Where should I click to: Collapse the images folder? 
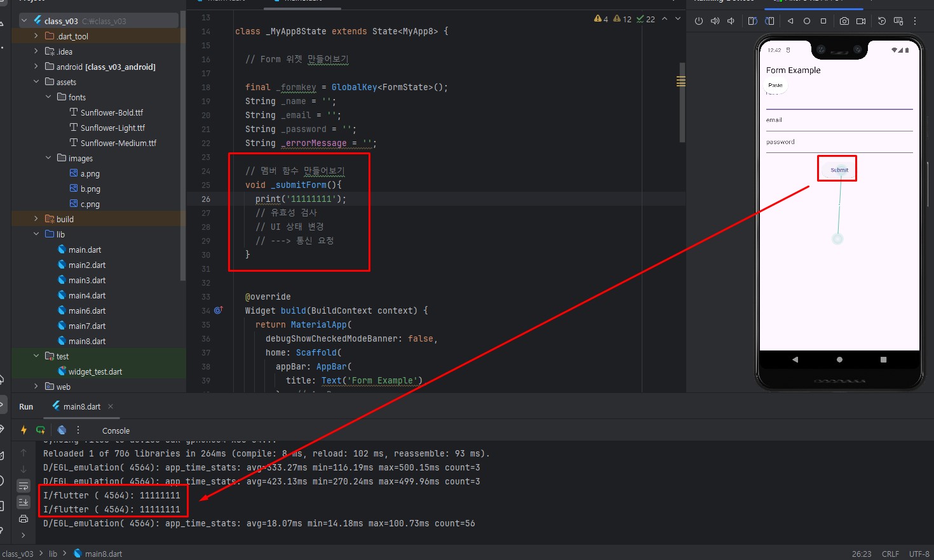coord(48,158)
